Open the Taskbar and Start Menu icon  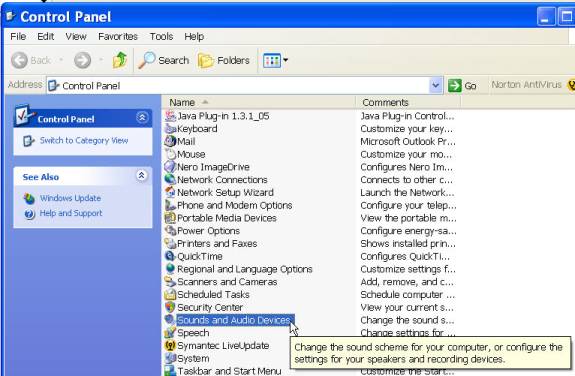170,370
